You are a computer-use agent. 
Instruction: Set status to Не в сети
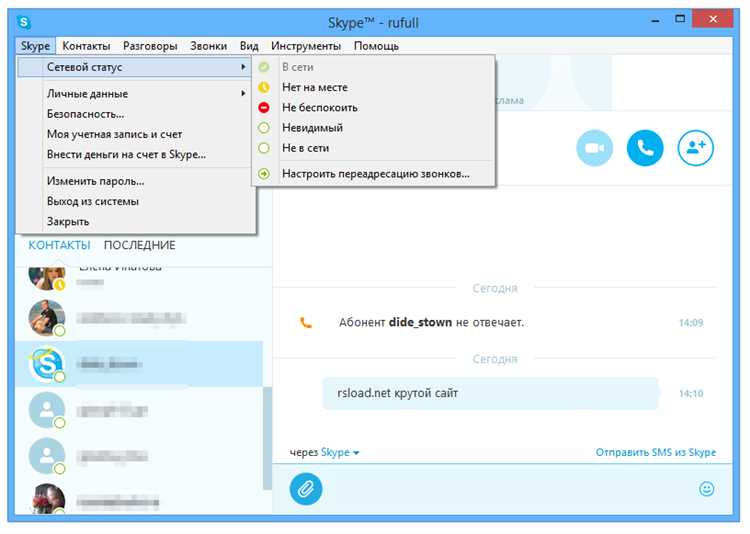tap(374, 148)
